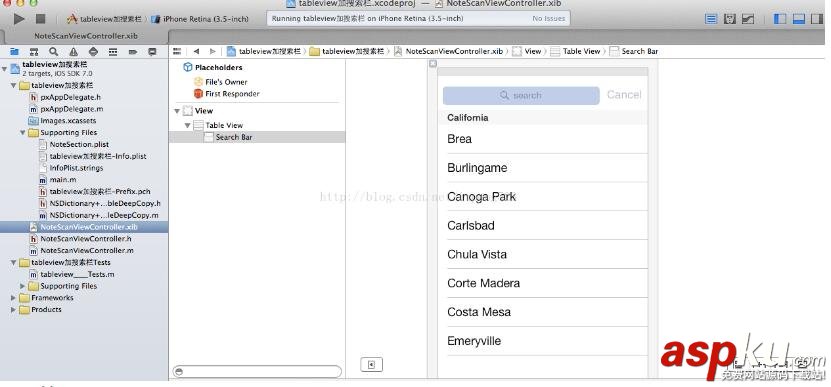The width and height of the screenshot is (831, 387).
Task: Select the Burlingame table row
Action: tap(543, 168)
